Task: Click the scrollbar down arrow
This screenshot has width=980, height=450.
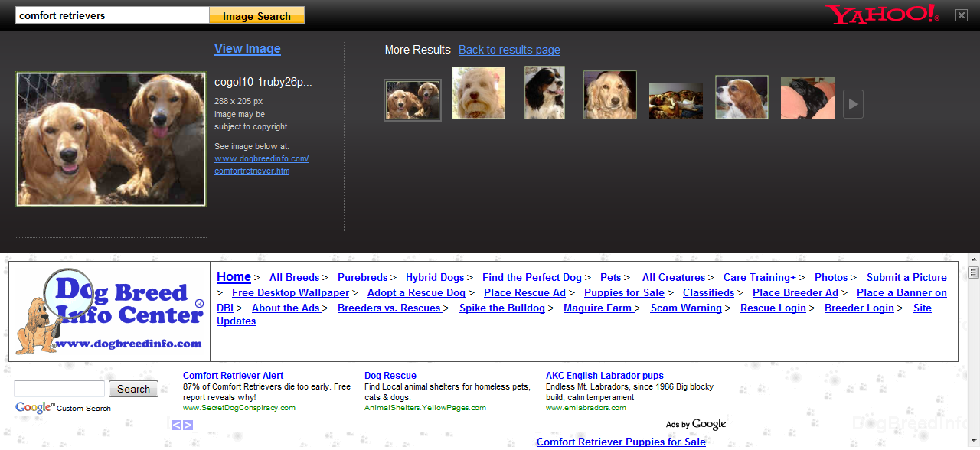Action: (x=973, y=442)
